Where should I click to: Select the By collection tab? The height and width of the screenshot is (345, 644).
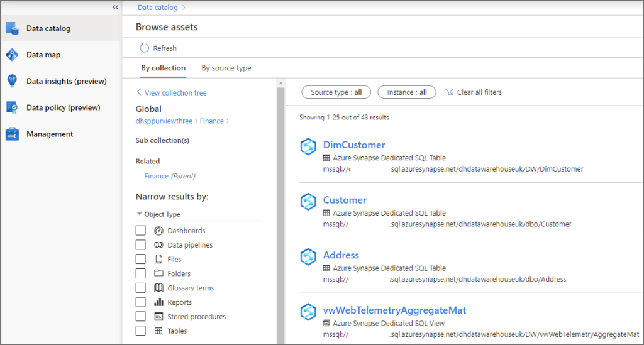164,68
